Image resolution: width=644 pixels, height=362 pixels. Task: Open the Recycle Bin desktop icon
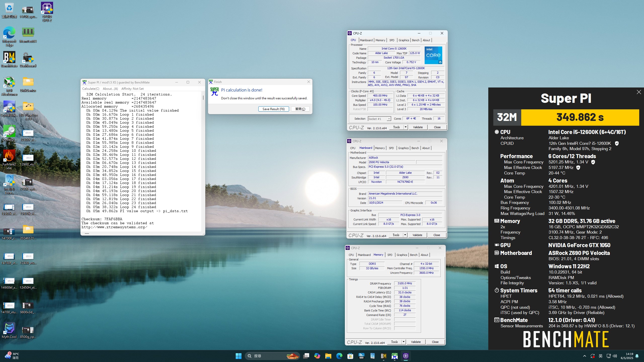9,10
